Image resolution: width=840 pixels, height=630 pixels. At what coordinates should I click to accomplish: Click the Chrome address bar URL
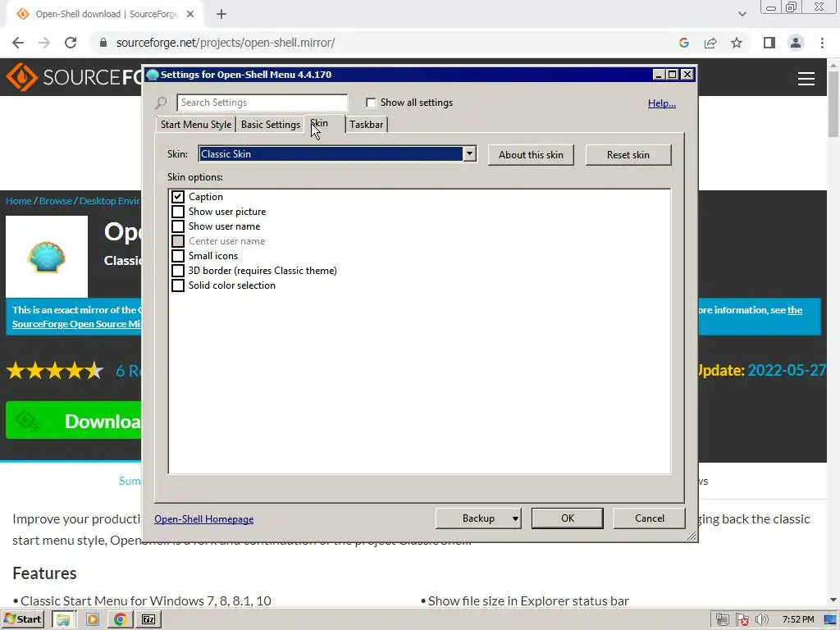click(x=226, y=43)
